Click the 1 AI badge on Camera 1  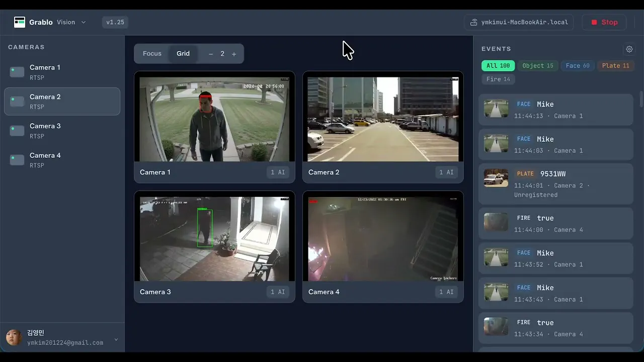click(278, 172)
